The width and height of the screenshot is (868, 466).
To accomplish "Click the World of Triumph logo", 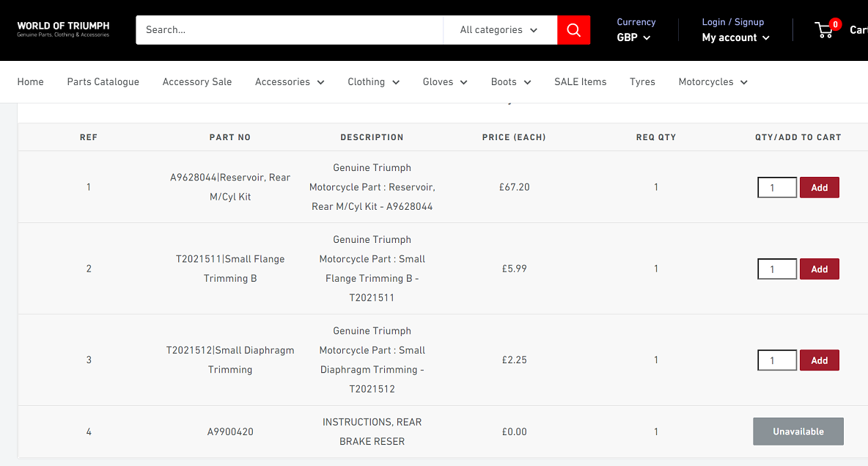I will (63, 29).
